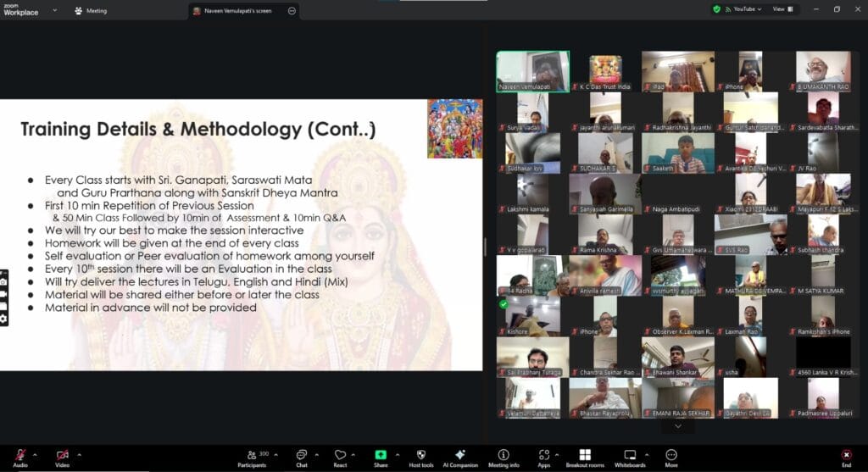Start sharing with the green Share button
The height and width of the screenshot is (472, 868).
point(381,456)
